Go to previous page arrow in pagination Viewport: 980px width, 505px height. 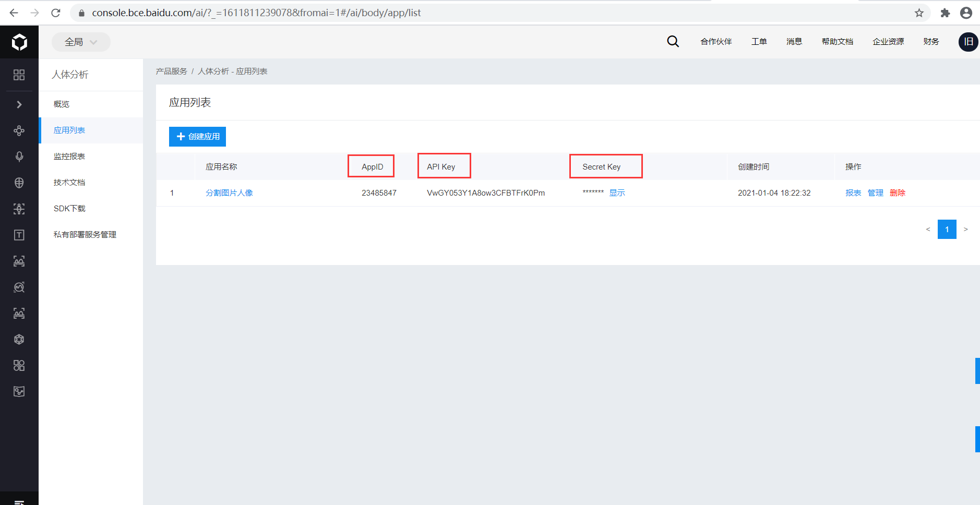(x=928, y=230)
